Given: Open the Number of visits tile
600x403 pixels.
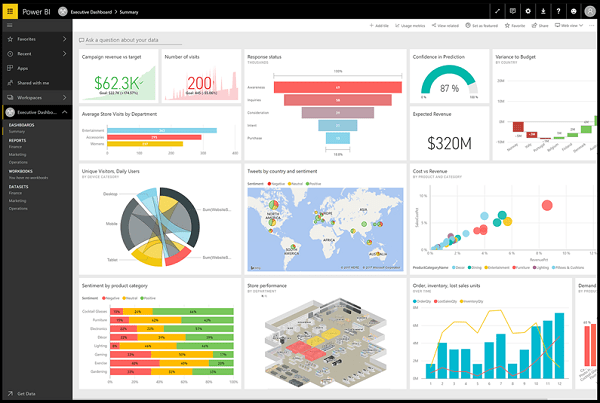Looking at the screenshot, I should coord(201,76).
